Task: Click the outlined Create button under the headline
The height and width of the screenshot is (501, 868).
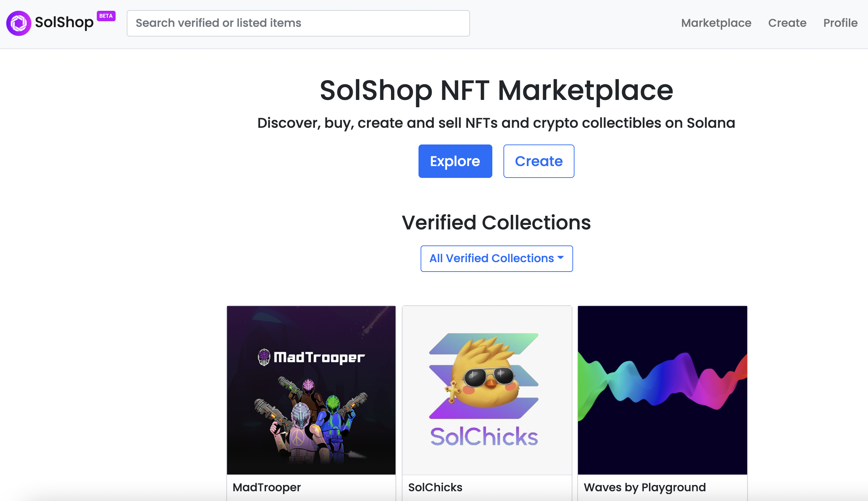Action: coord(539,161)
